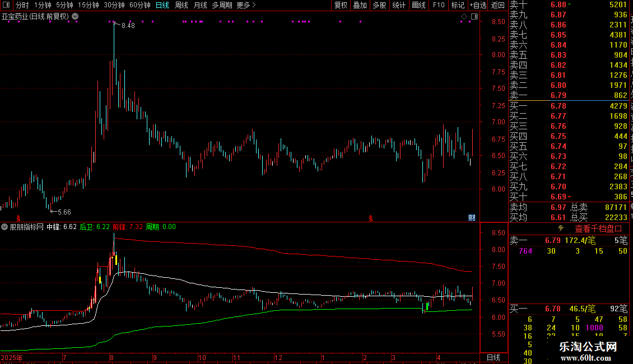633x364 pixels.
Task: Open the dropdown arrow beside 亚宝药业 title
Action: click(x=75, y=17)
